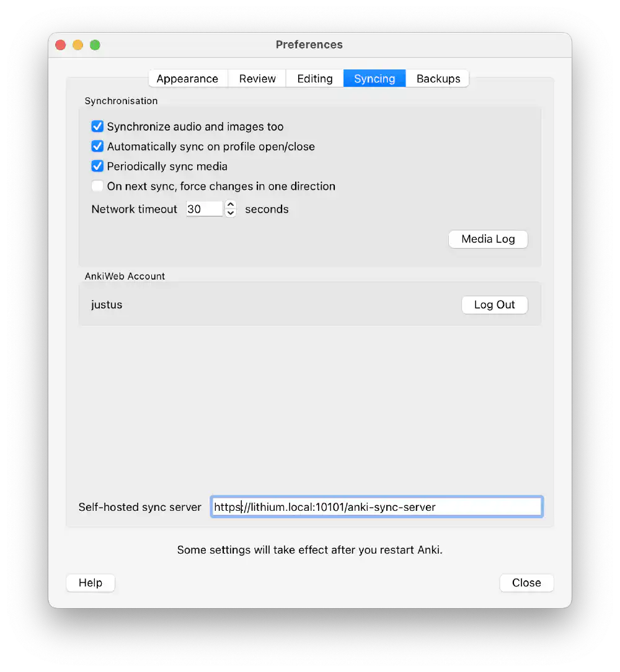Select the Editing tab
This screenshot has width=620, height=672.
[314, 78]
